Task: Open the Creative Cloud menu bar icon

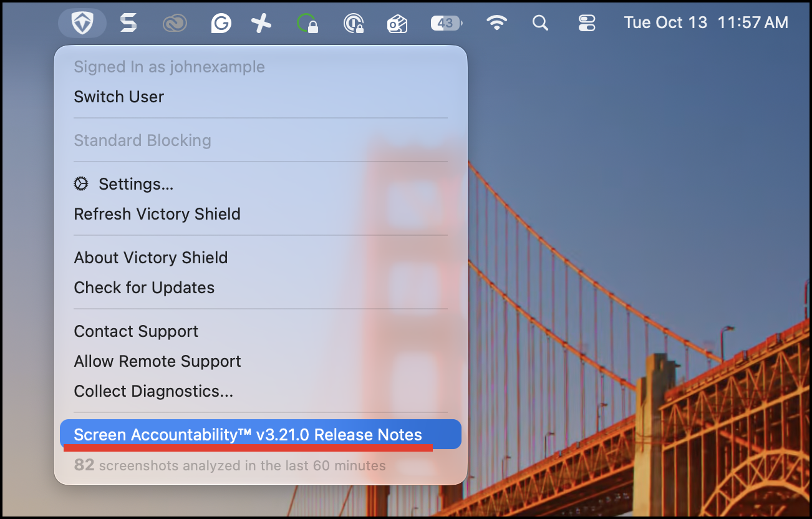Action: pos(175,24)
